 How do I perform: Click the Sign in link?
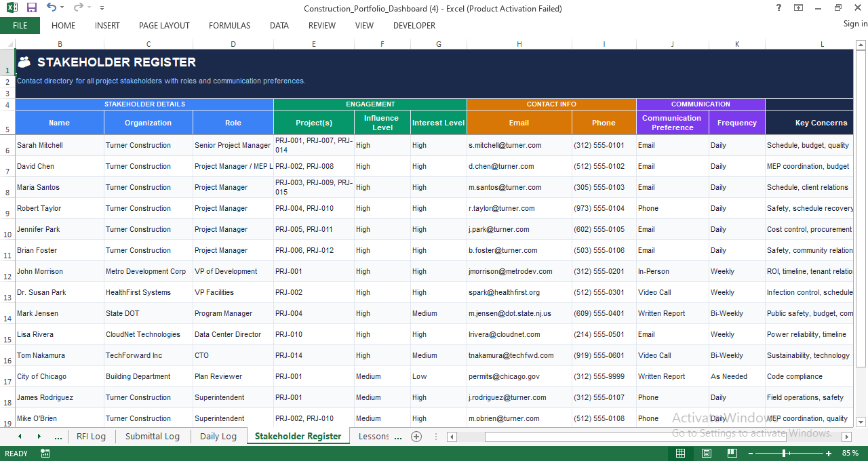coord(855,24)
